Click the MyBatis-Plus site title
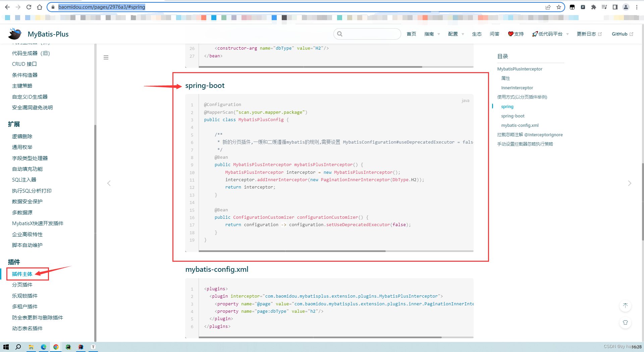Screen dimensions: 644x352 (48, 34)
